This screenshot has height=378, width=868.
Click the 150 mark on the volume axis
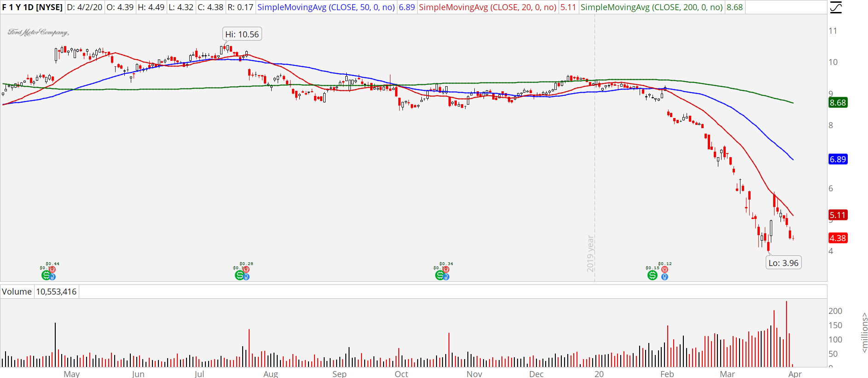[835, 325]
